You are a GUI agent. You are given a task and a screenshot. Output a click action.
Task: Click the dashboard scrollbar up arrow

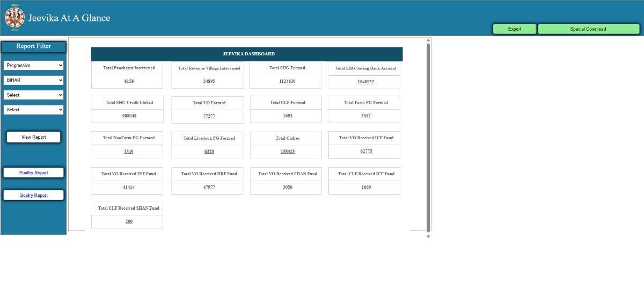[x=428, y=40]
